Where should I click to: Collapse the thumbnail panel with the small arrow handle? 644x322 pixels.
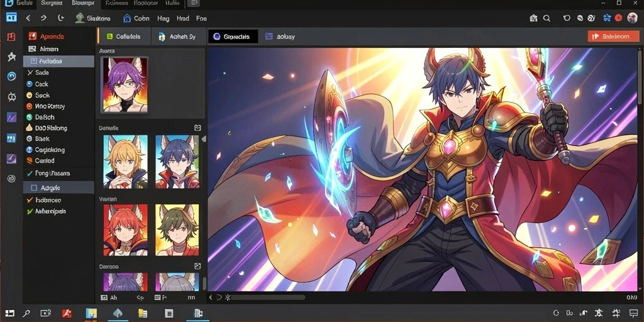point(204,139)
